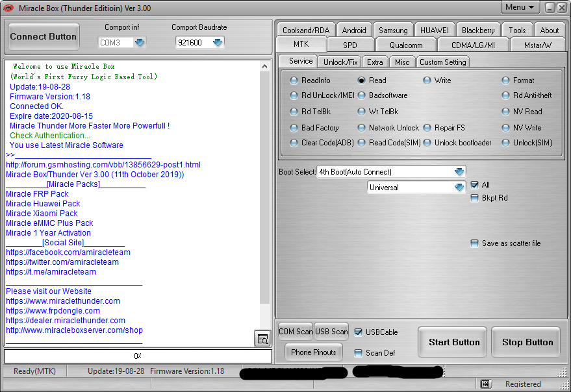Click the Ready(MTK) status bar entry
Image resolution: width=571 pixels, height=392 pixels.
[34, 371]
